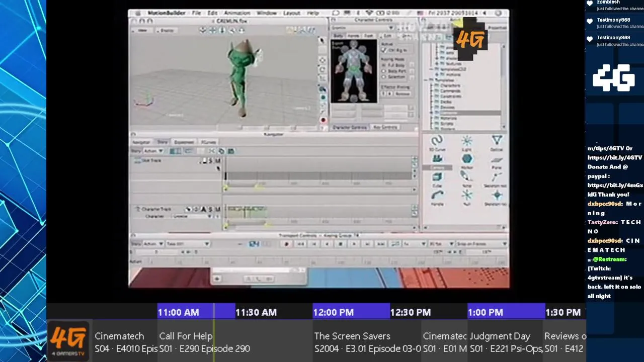Click the 3D Curve element icon
The width and height of the screenshot is (644, 362).
coord(437,141)
